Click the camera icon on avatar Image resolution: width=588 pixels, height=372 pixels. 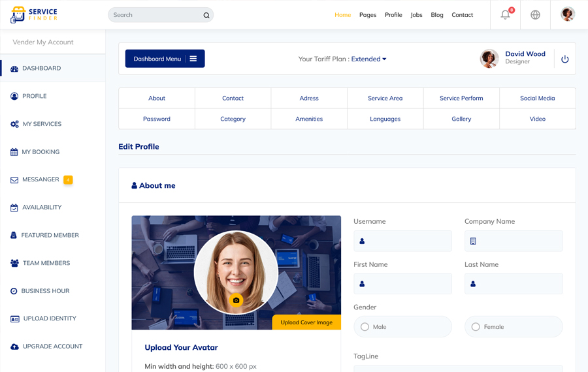click(x=236, y=300)
